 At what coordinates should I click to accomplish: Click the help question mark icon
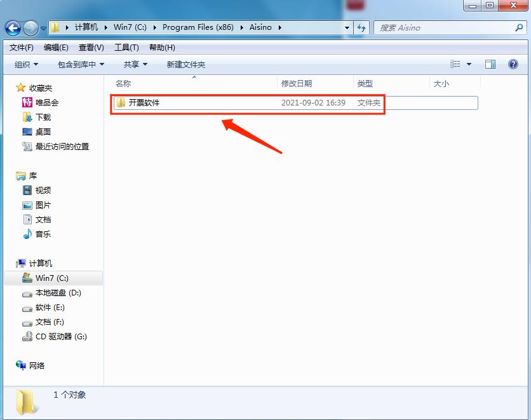point(512,64)
